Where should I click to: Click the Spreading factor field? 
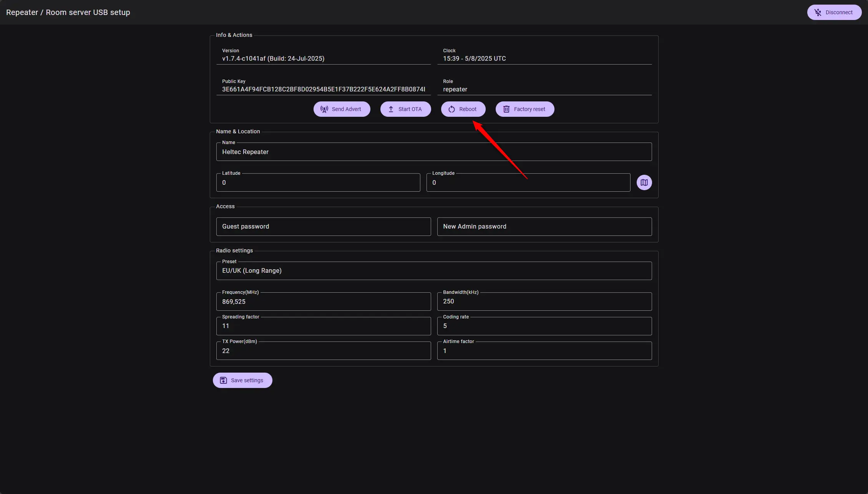click(323, 326)
